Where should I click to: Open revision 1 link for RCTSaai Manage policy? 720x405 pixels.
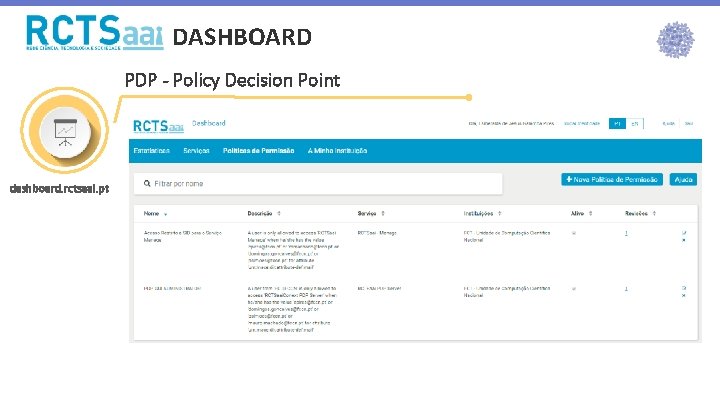(626, 233)
